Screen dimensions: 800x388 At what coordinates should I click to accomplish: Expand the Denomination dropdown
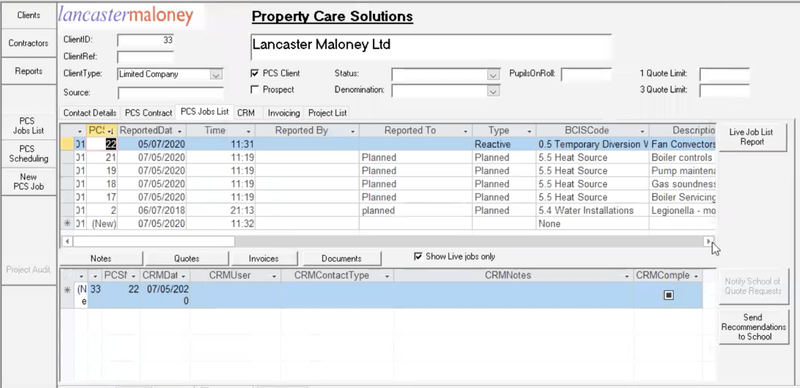(493, 91)
